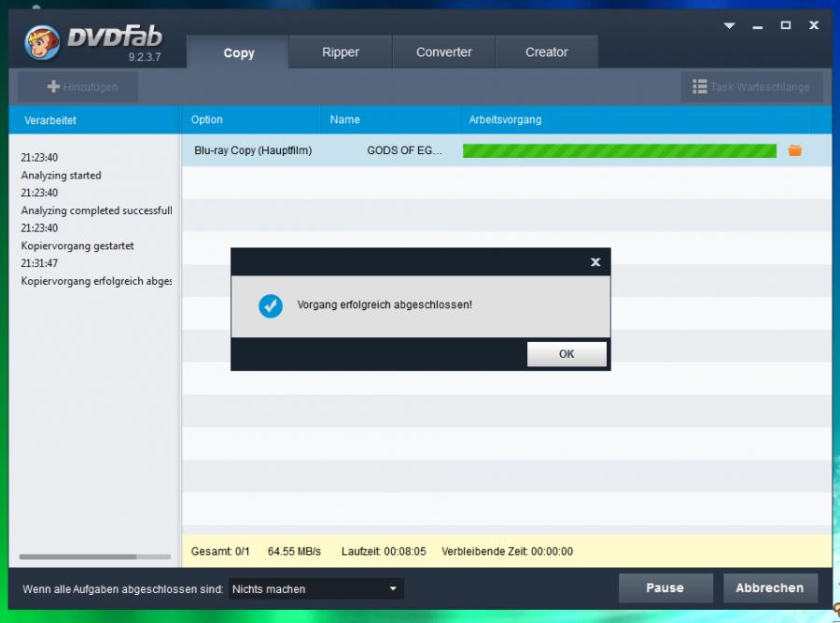Viewport: 840px width, 623px height.
Task: Click the 21:31:47 timestamp in log
Action: pyautogui.click(x=39, y=263)
